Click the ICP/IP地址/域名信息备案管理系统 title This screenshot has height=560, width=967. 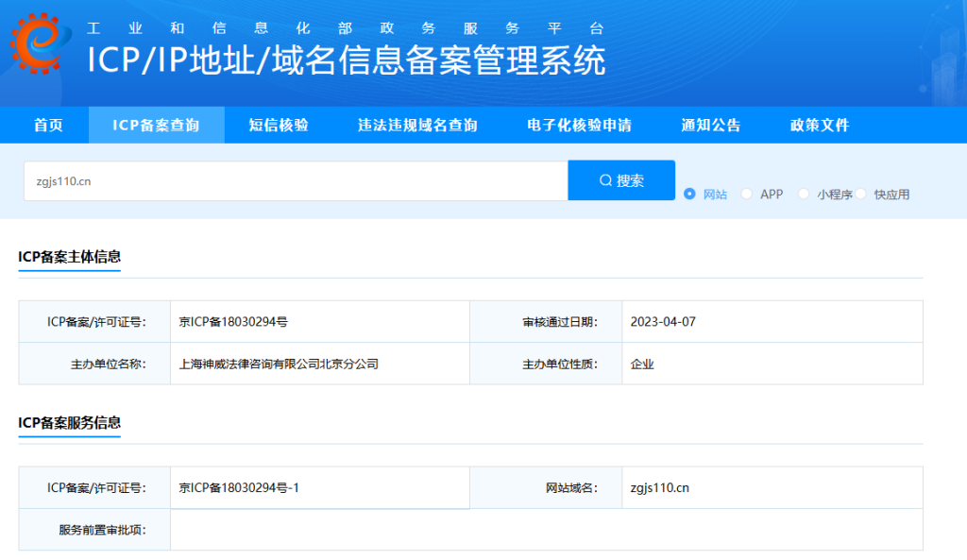pos(346,60)
